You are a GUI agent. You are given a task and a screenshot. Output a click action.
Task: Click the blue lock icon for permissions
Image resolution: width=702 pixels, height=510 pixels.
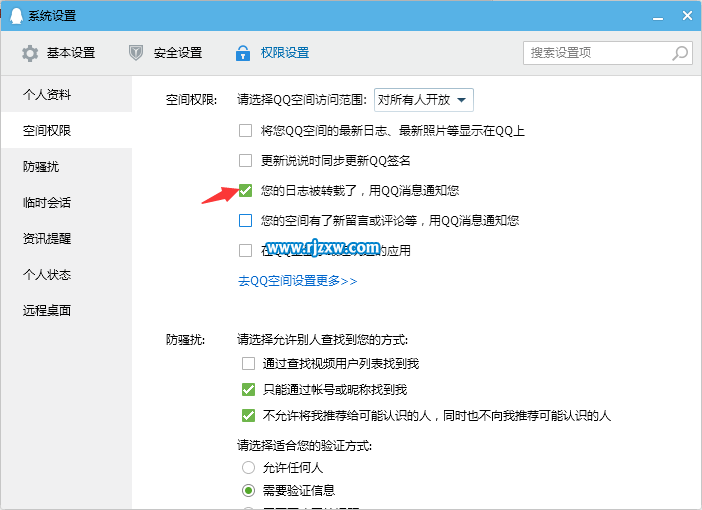[243, 53]
